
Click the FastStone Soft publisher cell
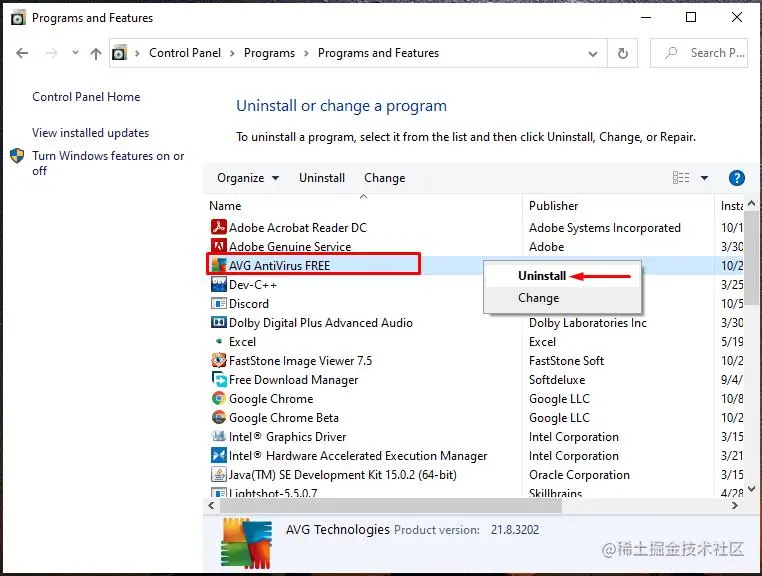(566, 361)
